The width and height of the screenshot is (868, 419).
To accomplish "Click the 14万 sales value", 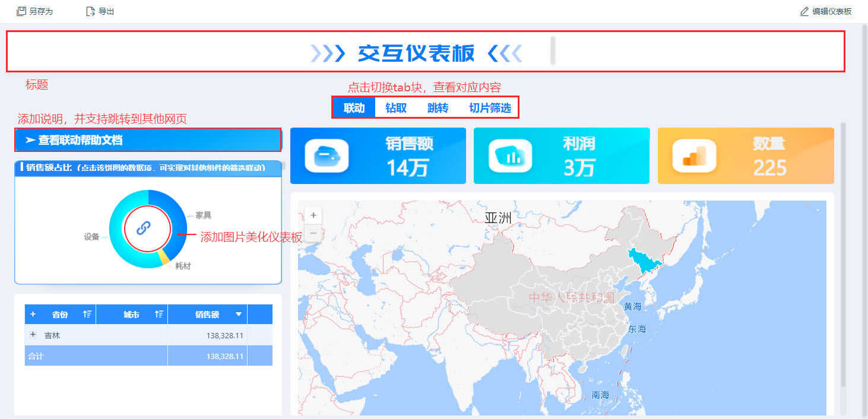I will click(408, 169).
